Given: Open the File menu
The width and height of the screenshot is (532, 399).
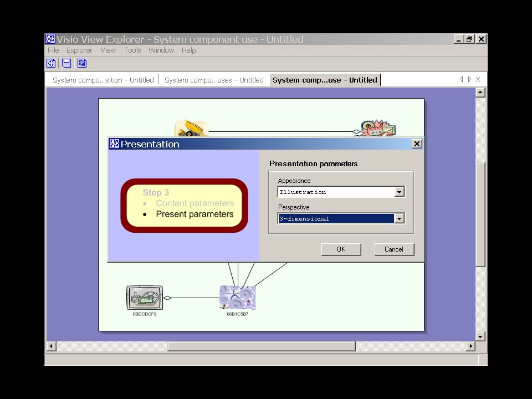Looking at the screenshot, I should (x=53, y=50).
